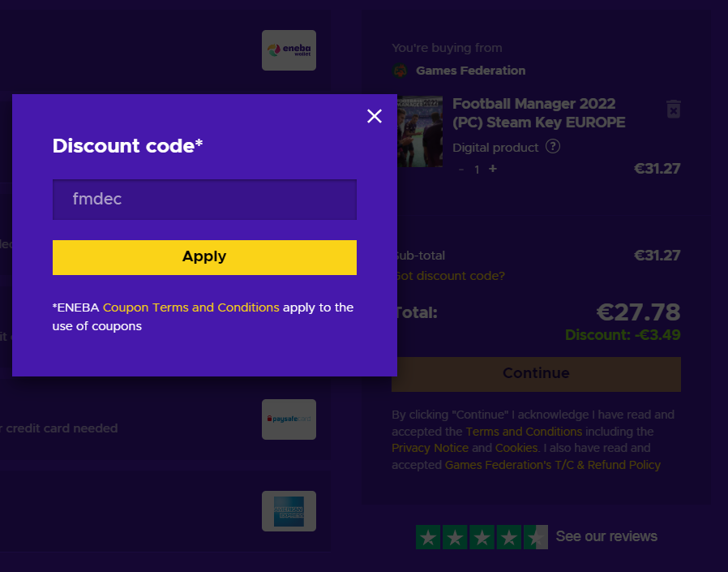Open See our reviews link
This screenshot has height=572, width=728.
pos(606,536)
